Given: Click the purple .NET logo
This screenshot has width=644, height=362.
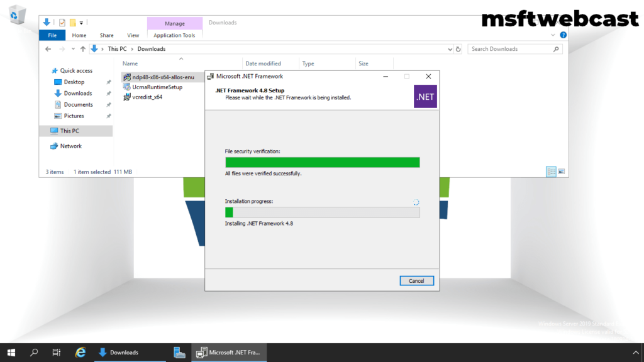Looking at the screenshot, I should coord(425,97).
